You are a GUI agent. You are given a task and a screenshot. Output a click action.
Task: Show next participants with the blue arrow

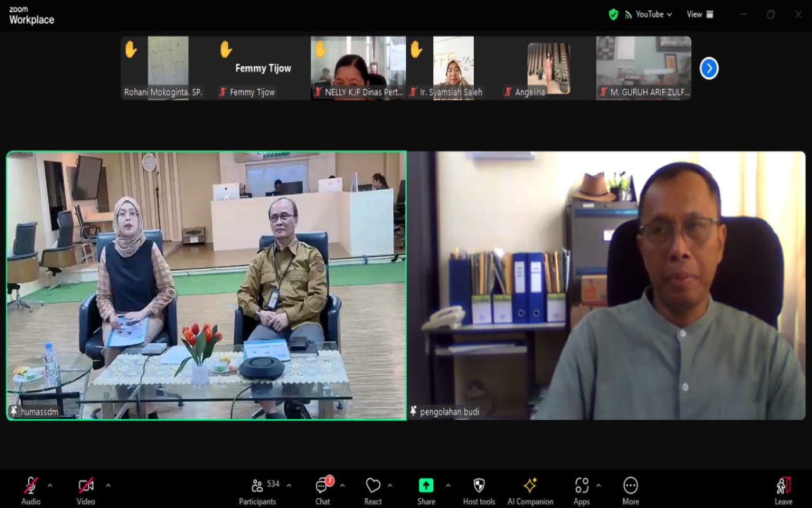pyautogui.click(x=709, y=69)
